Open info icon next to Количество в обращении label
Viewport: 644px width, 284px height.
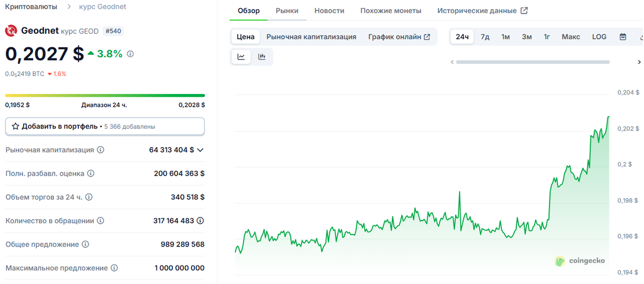(x=100, y=221)
